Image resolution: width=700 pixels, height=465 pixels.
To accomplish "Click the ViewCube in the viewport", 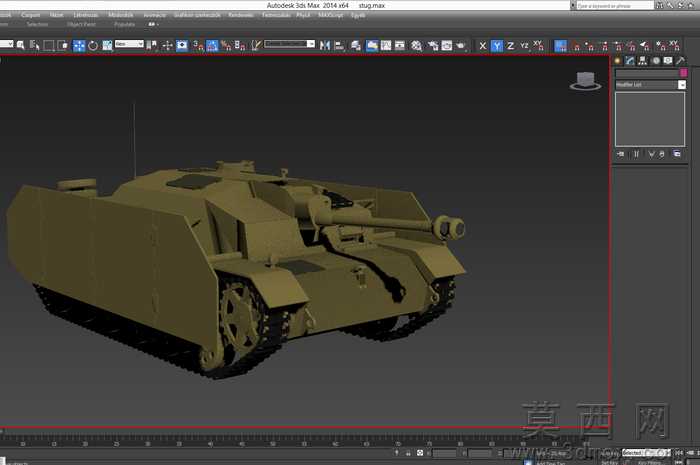I will (585, 81).
